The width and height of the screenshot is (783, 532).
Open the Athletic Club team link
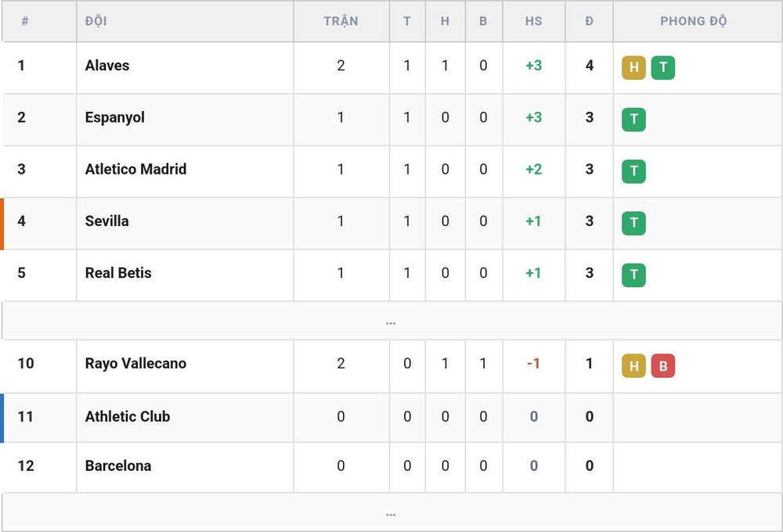128,416
